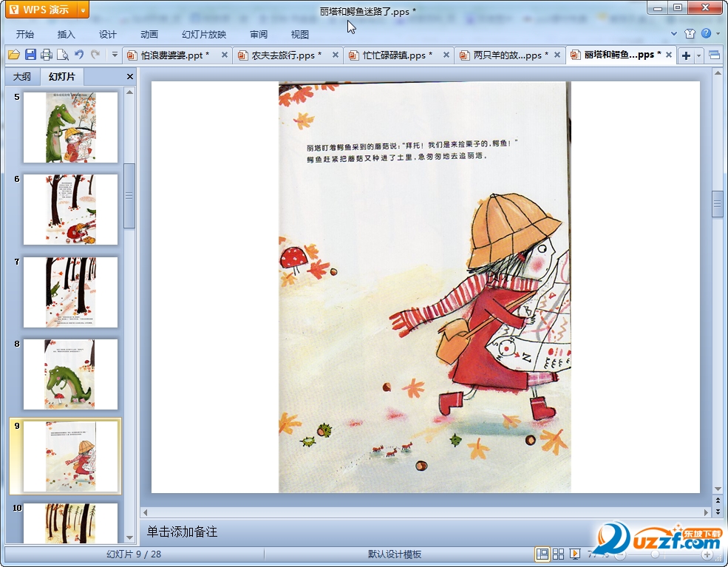
Task: Collapse the ribbon with the chevron icon
Action: tap(674, 33)
